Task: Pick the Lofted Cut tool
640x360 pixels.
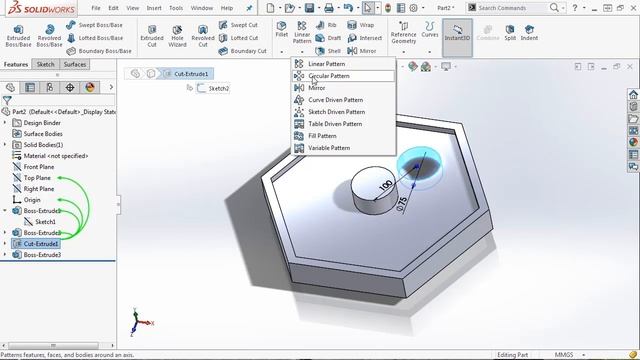Action: [238, 38]
